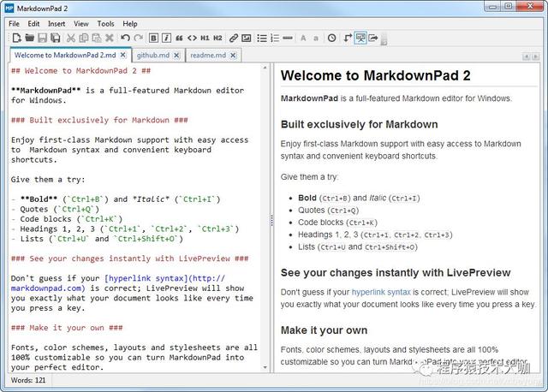
Task: Convert text to lowercase with the a icon
Action: [316, 38]
